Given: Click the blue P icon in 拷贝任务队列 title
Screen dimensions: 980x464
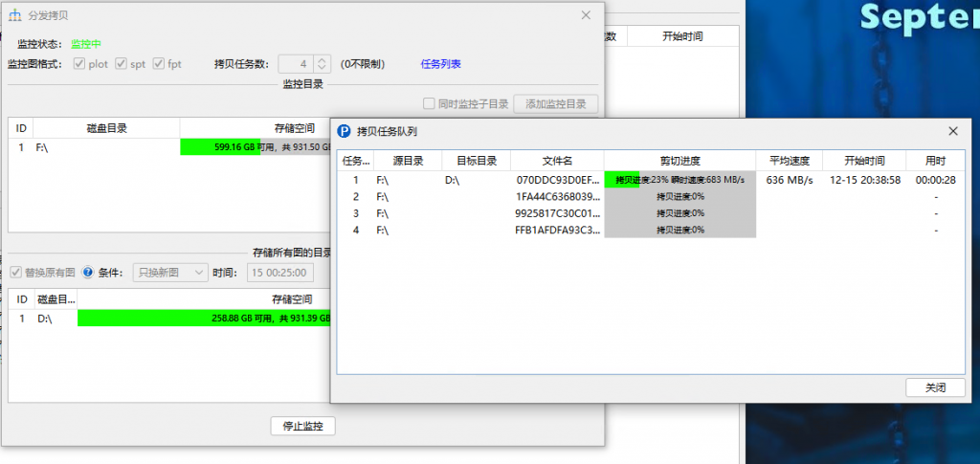Looking at the screenshot, I should tap(345, 131).
